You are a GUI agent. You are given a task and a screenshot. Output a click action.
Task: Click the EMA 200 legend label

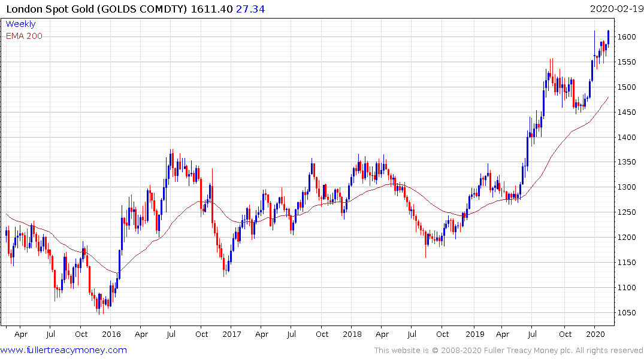coord(24,36)
